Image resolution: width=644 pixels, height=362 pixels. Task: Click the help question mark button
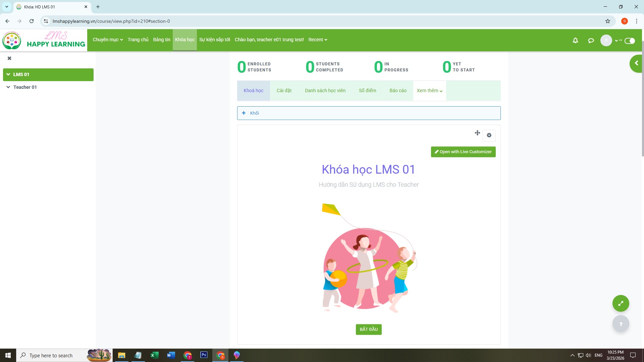tap(621, 324)
